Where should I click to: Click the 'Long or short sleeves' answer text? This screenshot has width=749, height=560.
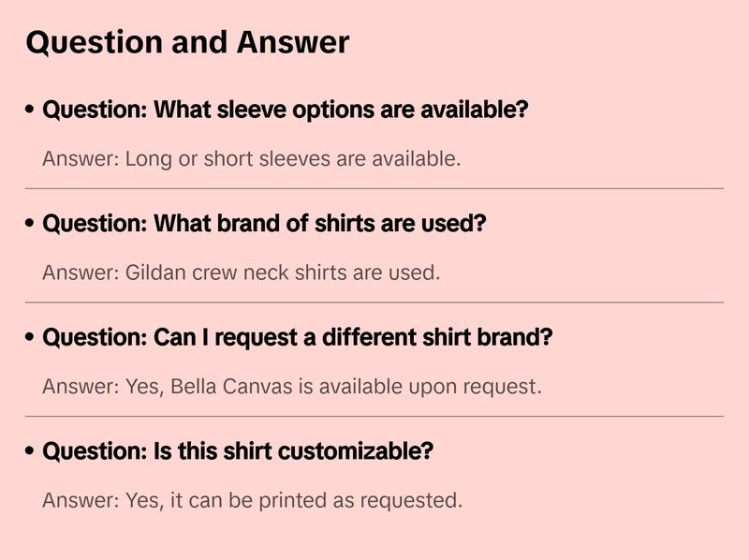tap(251, 159)
